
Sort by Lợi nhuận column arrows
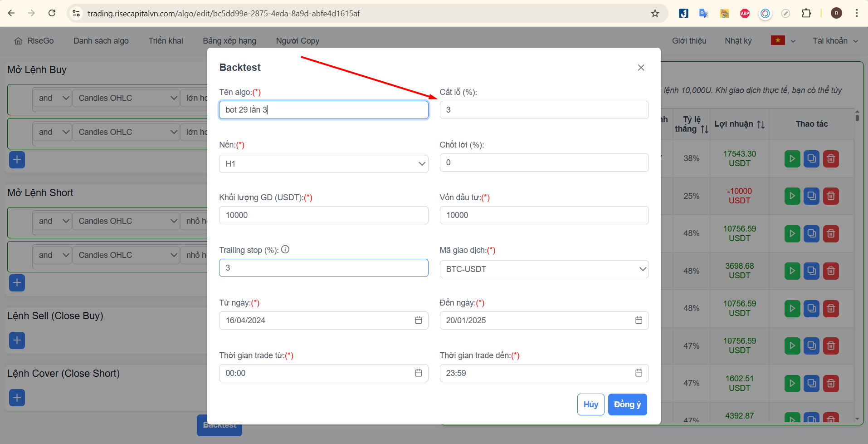click(x=761, y=124)
